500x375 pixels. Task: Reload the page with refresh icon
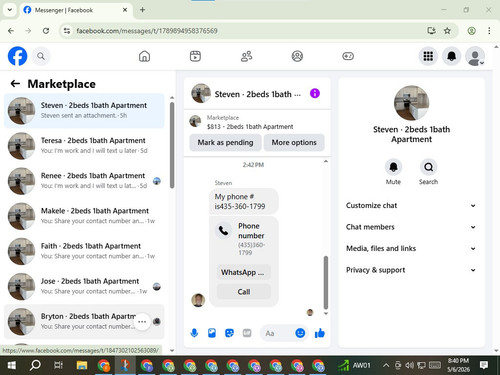(46, 31)
